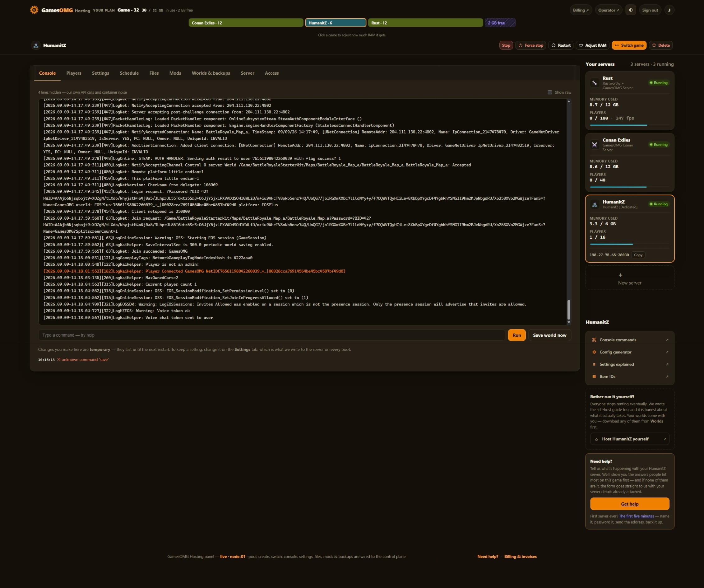Click Save world now button

[549, 335]
